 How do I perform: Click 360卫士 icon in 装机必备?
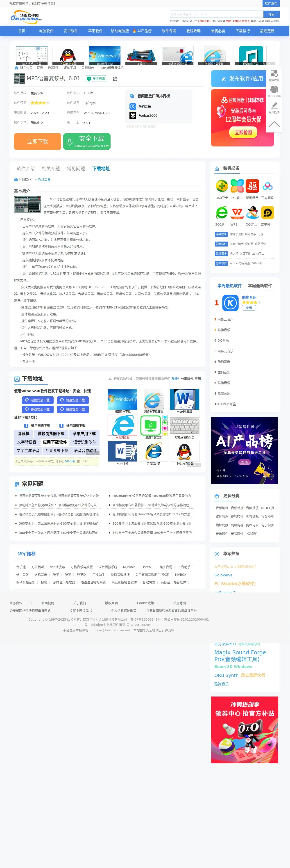(222, 186)
